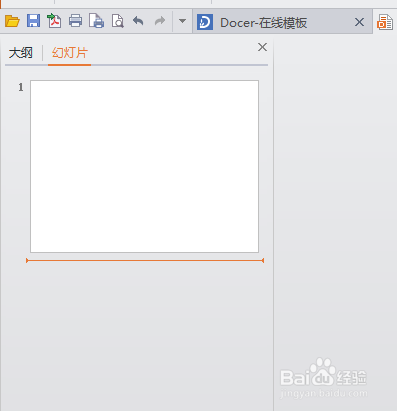Viewport: 397px width, 411px height.
Task: Expand the quick access toolbar dropdown
Action: click(x=182, y=21)
